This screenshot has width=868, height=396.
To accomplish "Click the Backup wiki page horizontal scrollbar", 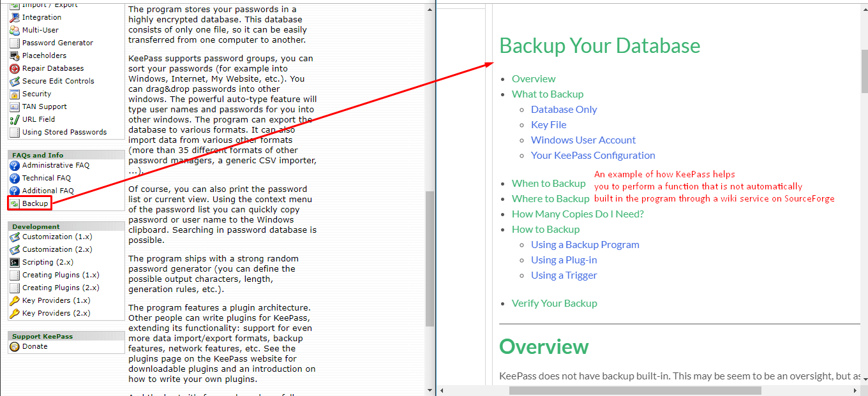I will 635,390.
